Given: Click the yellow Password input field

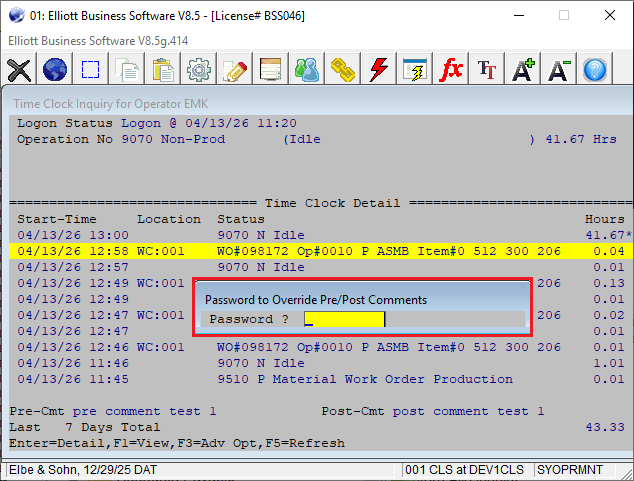Looking at the screenshot, I should click(x=344, y=320).
